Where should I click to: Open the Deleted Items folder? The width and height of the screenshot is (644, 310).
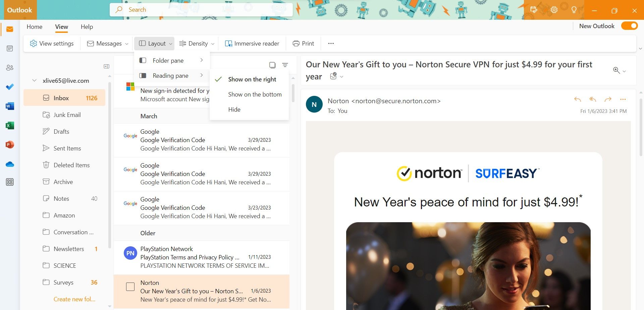tap(64, 165)
